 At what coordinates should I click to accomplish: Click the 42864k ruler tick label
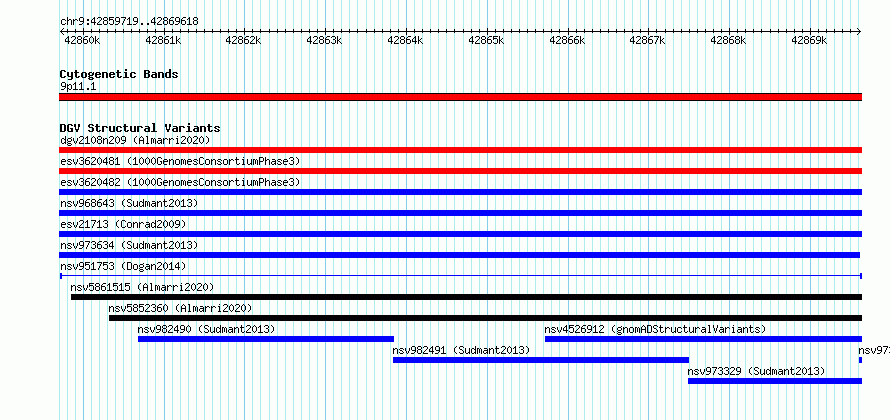click(405, 40)
